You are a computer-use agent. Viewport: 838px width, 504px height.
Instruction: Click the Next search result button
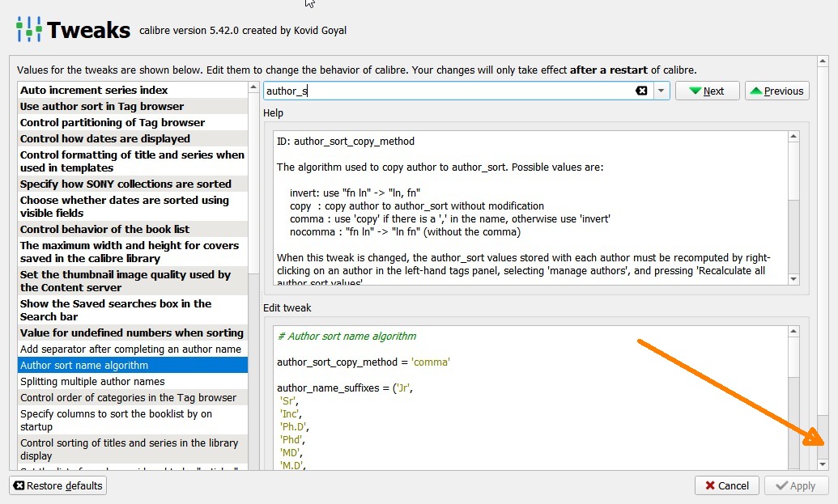click(x=707, y=91)
